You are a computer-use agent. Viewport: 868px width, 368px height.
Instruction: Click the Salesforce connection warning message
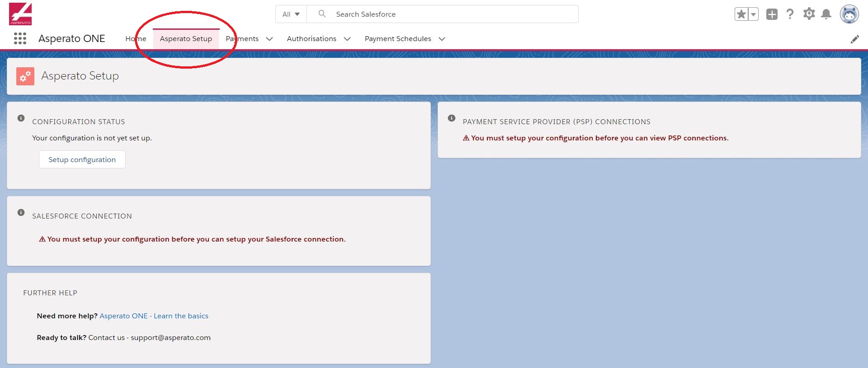192,239
